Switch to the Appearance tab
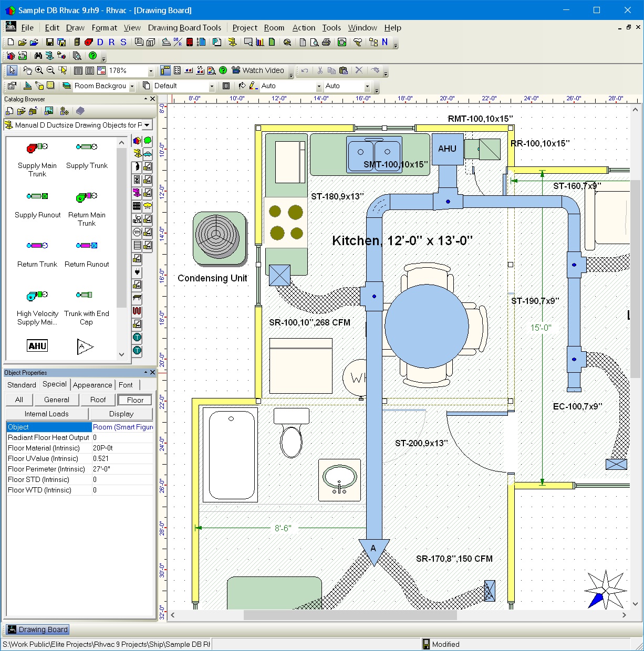The height and width of the screenshot is (651, 644). point(92,385)
